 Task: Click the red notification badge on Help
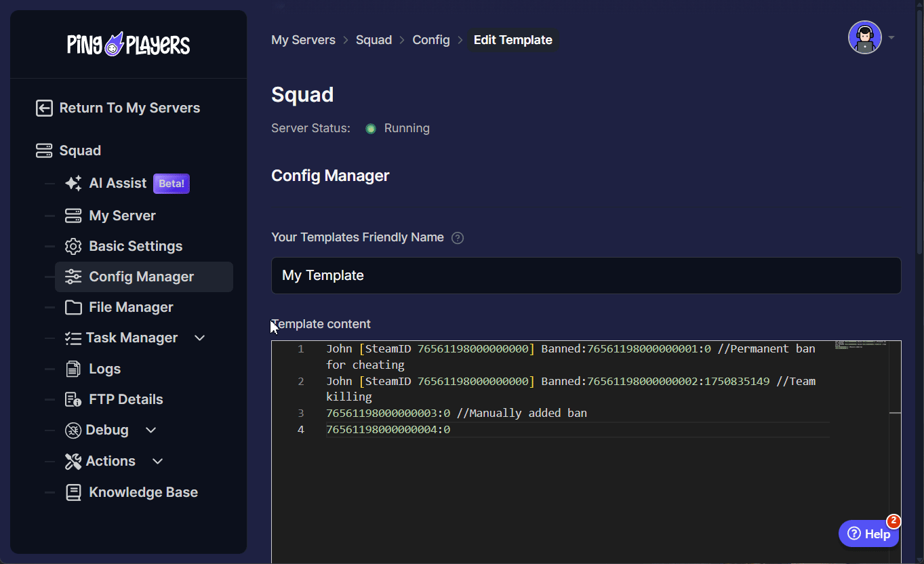(x=893, y=521)
